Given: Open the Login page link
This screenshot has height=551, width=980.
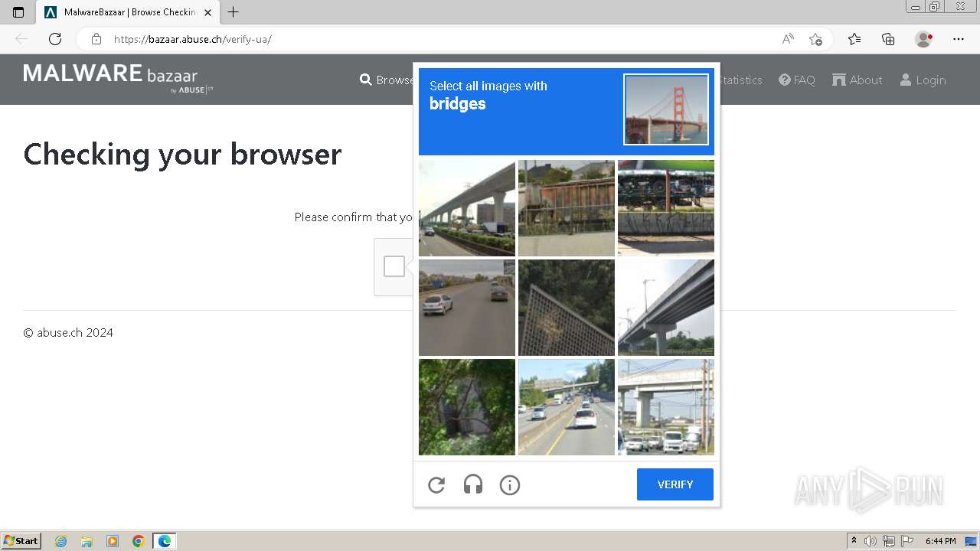Looking at the screenshot, I should (x=923, y=80).
